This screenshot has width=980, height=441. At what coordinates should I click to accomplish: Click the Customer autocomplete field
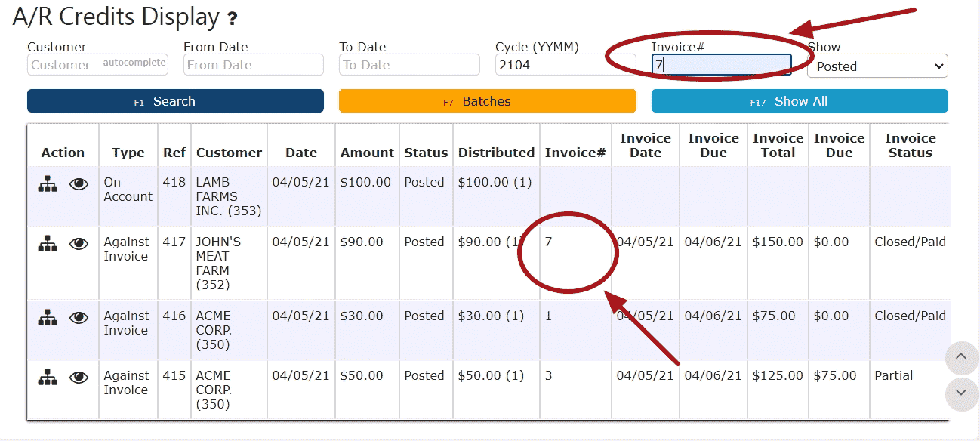[x=97, y=65]
